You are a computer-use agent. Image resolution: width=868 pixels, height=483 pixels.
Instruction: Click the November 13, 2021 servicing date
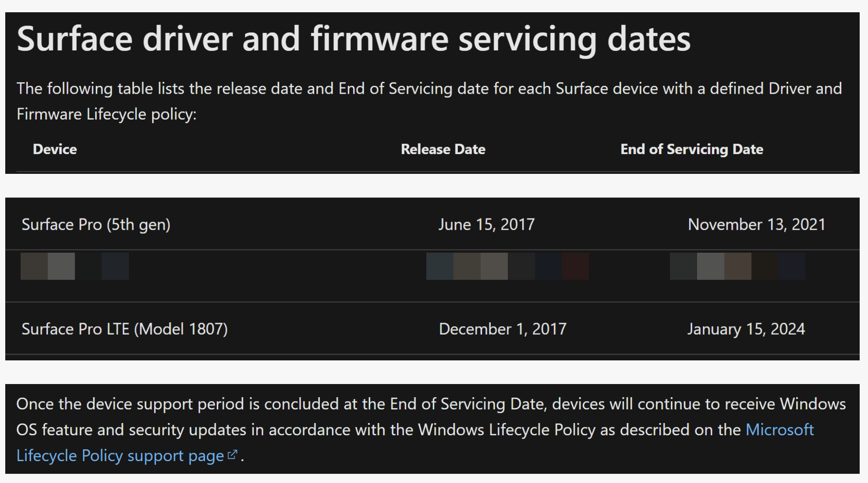(x=757, y=225)
